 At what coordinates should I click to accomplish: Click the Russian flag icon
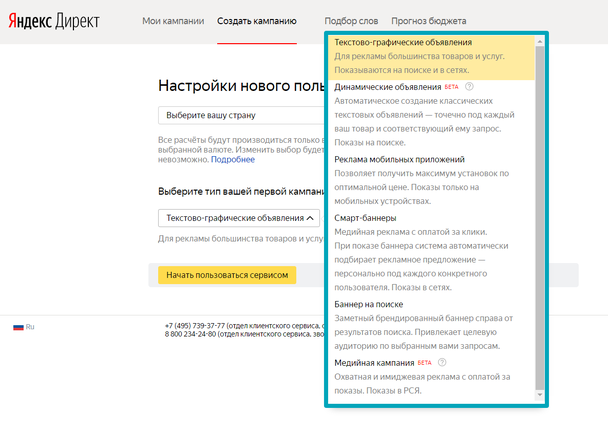[18, 327]
